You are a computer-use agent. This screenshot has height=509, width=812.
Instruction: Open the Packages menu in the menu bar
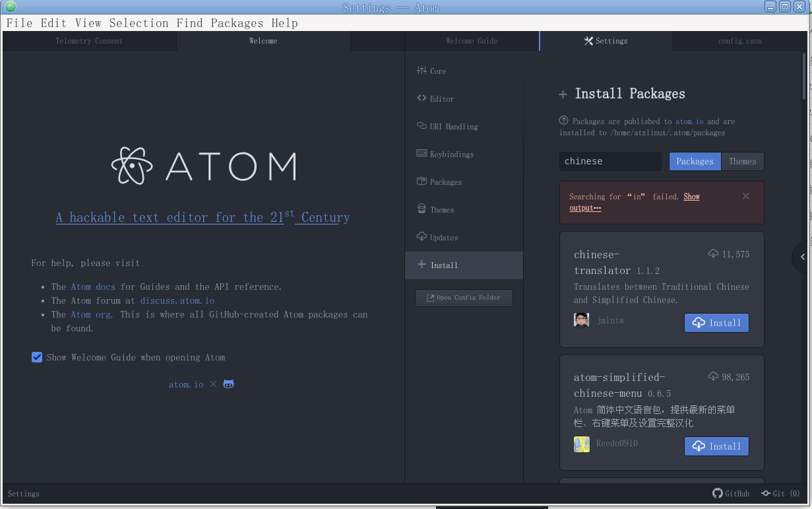(237, 23)
